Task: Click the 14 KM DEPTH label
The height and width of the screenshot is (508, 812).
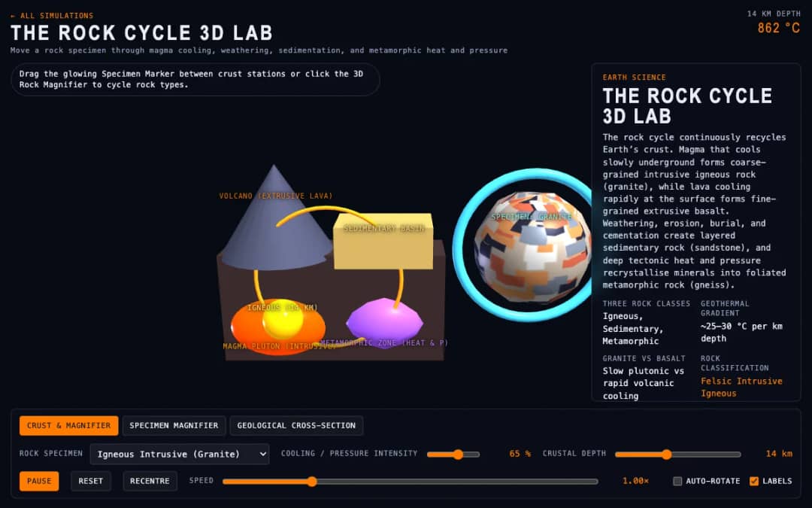Action: pos(773,14)
